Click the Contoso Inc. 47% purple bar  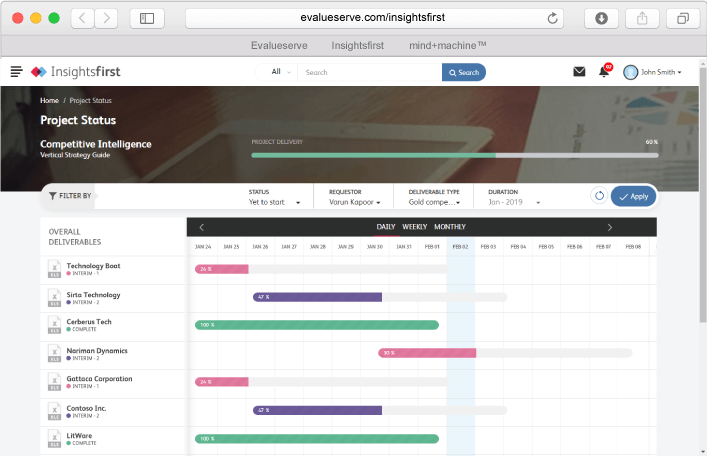point(317,410)
